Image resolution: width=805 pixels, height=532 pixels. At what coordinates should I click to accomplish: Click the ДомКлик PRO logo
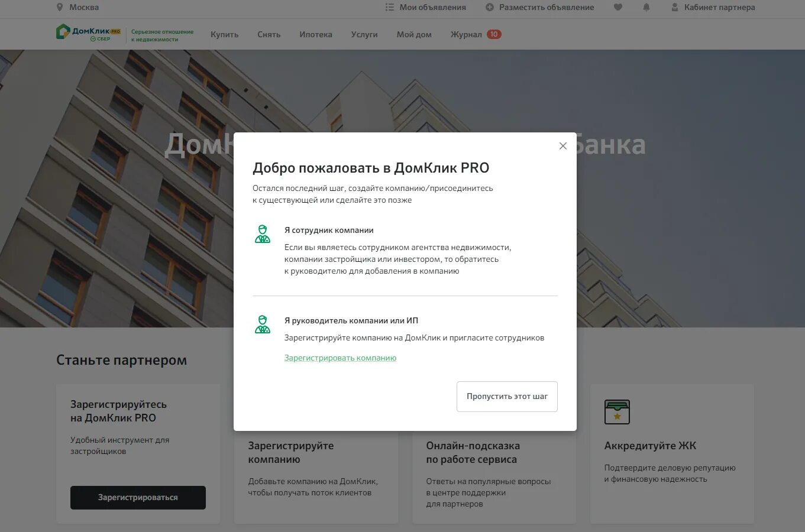(x=88, y=33)
